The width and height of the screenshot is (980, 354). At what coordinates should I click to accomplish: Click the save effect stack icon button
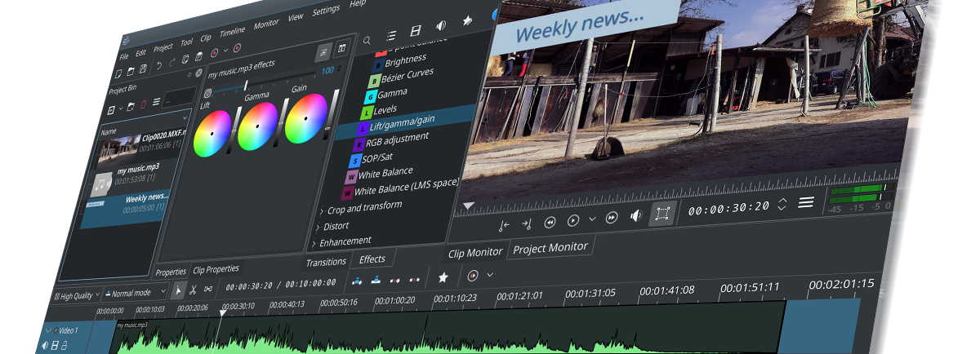pos(323,53)
